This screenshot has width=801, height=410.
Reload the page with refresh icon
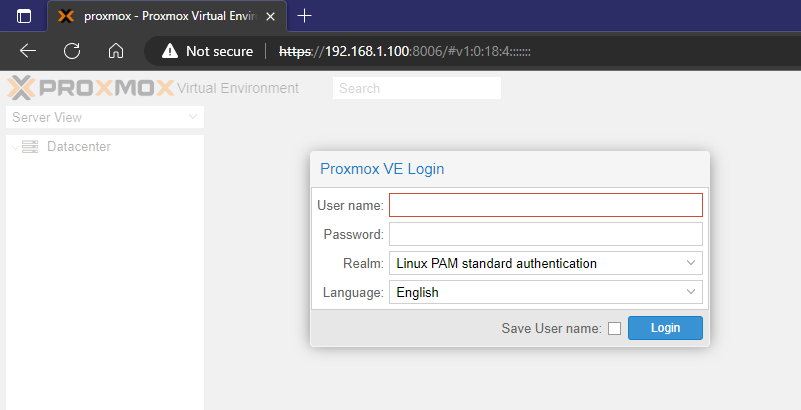point(72,51)
